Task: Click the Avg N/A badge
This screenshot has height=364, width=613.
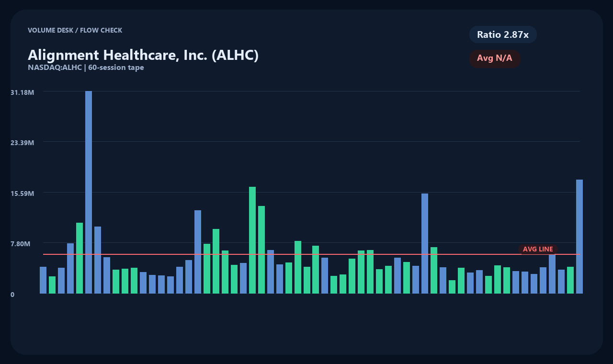Action: point(495,58)
